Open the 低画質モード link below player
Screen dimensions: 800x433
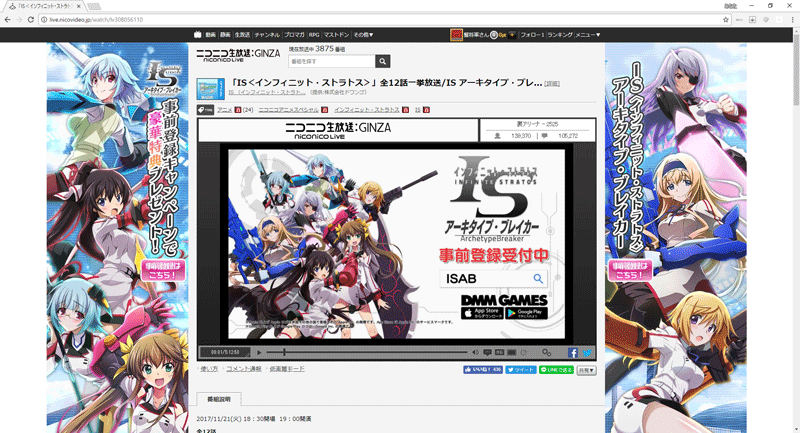pyautogui.click(x=287, y=369)
